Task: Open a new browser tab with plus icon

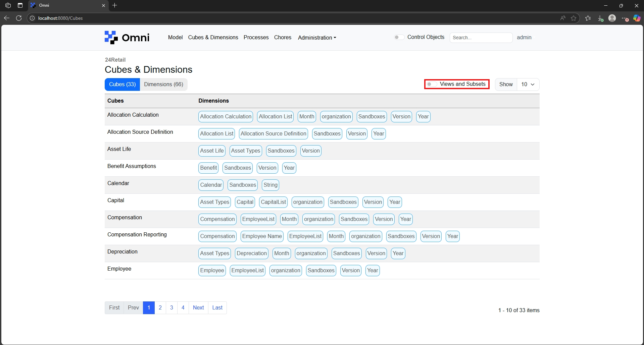Action: coord(115,5)
